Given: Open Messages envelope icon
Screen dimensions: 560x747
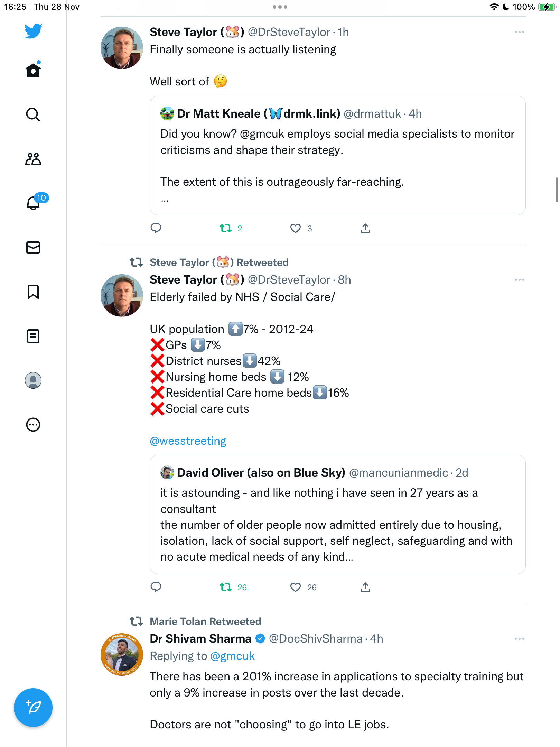Looking at the screenshot, I should [33, 248].
